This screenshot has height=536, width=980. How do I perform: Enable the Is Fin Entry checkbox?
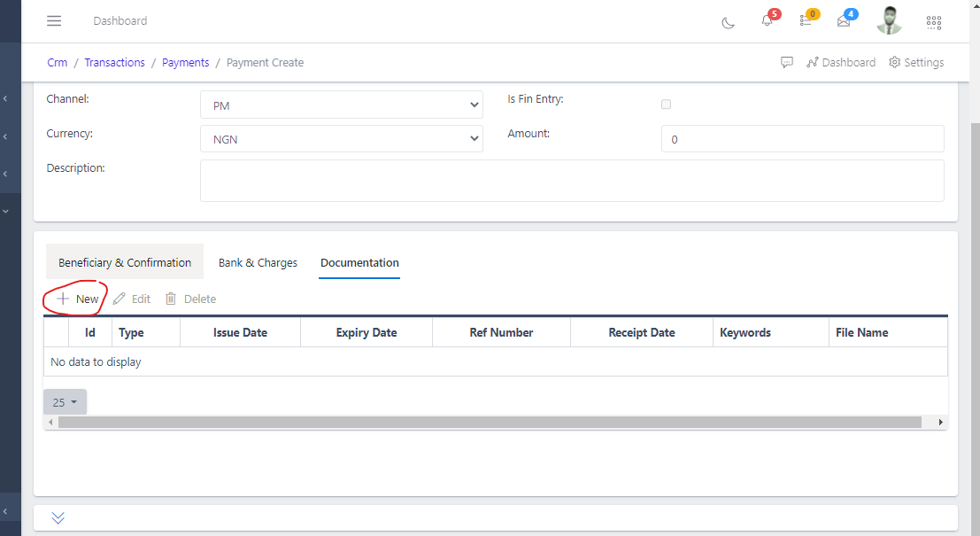[x=666, y=104]
